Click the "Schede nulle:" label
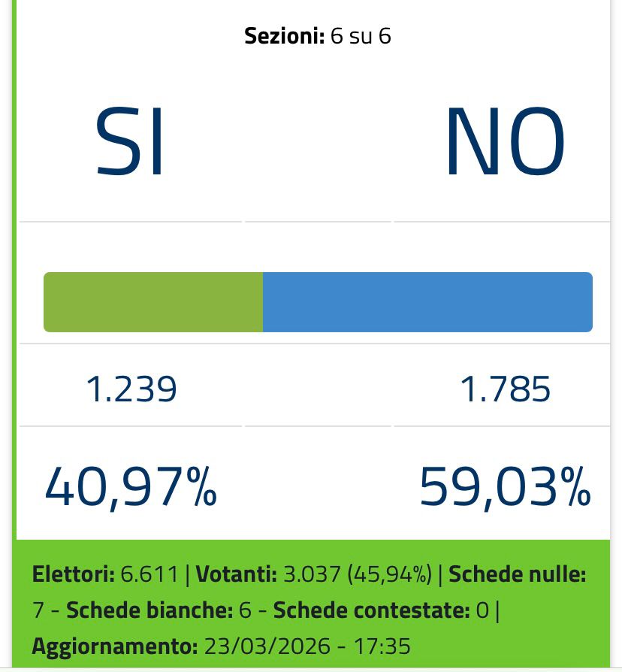The height and width of the screenshot is (672, 622). click(518, 575)
